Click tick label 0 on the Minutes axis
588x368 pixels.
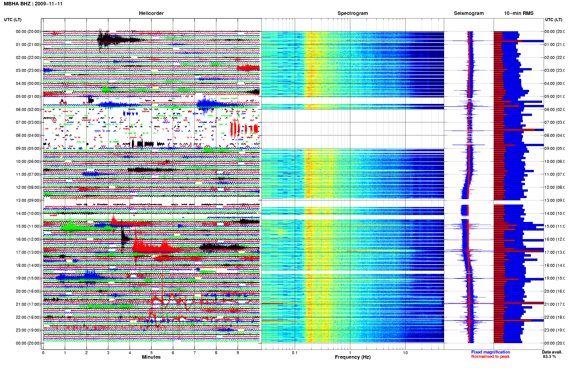click(43, 353)
